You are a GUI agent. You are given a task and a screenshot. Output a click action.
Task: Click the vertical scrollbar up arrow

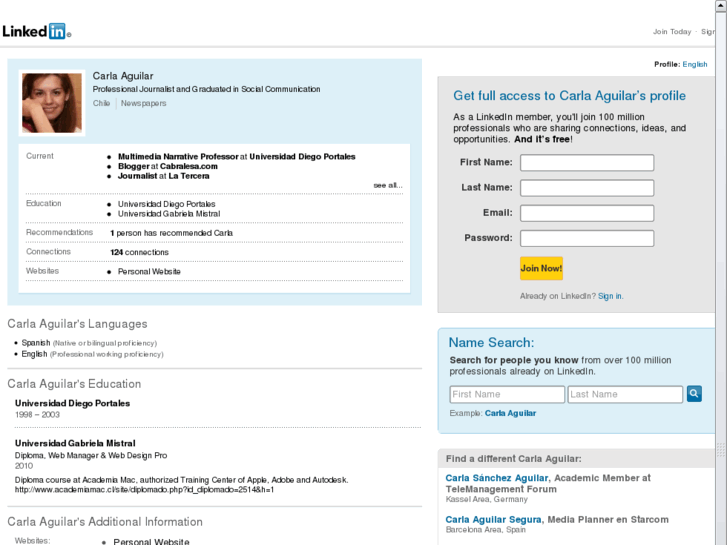721,6
